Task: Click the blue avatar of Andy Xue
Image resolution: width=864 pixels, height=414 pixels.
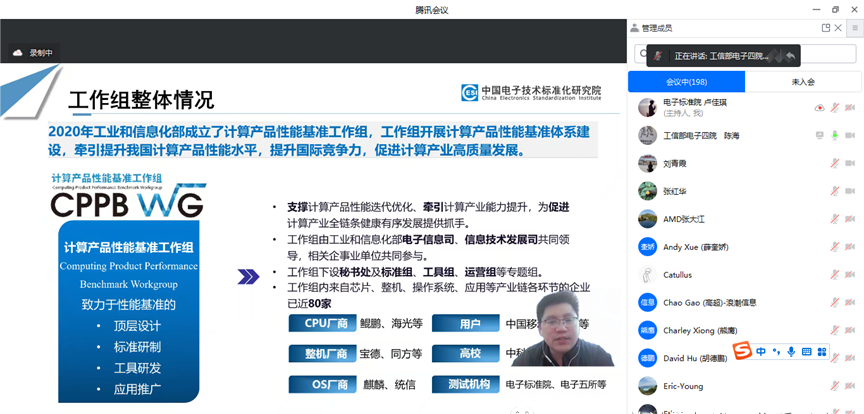Action: click(647, 246)
